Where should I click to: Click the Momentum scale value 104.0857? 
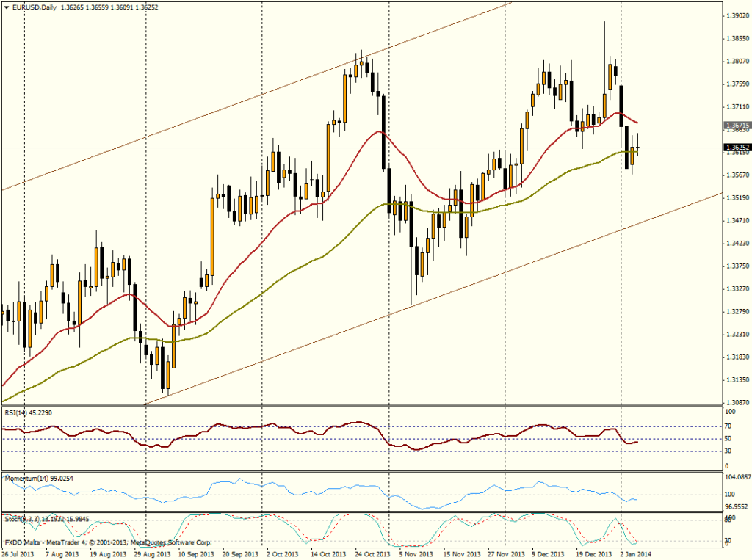pos(737,478)
